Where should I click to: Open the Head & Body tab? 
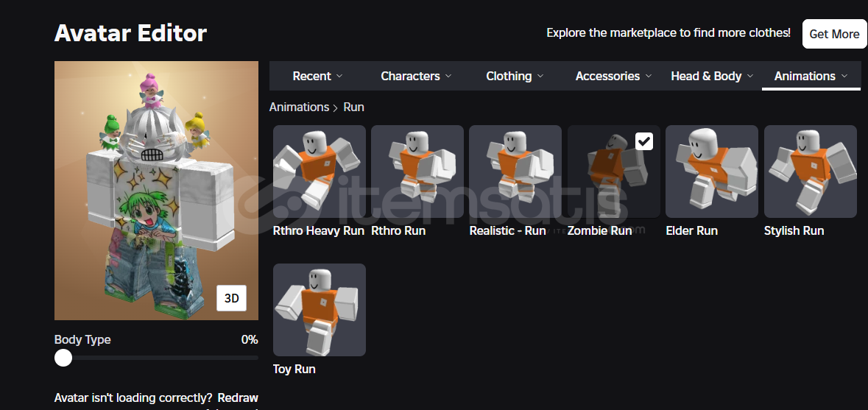coord(712,76)
